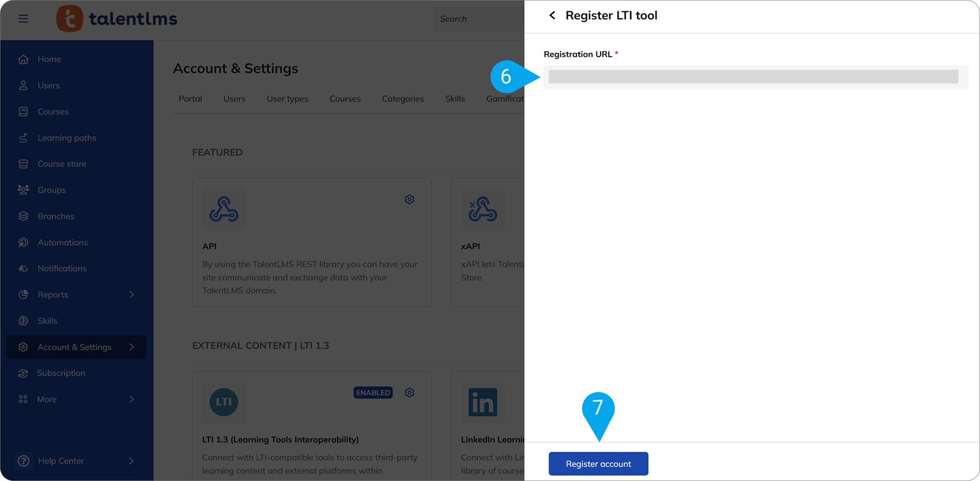Click the TalentLMS logo
Viewport: 980px width, 481px height.
[117, 18]
